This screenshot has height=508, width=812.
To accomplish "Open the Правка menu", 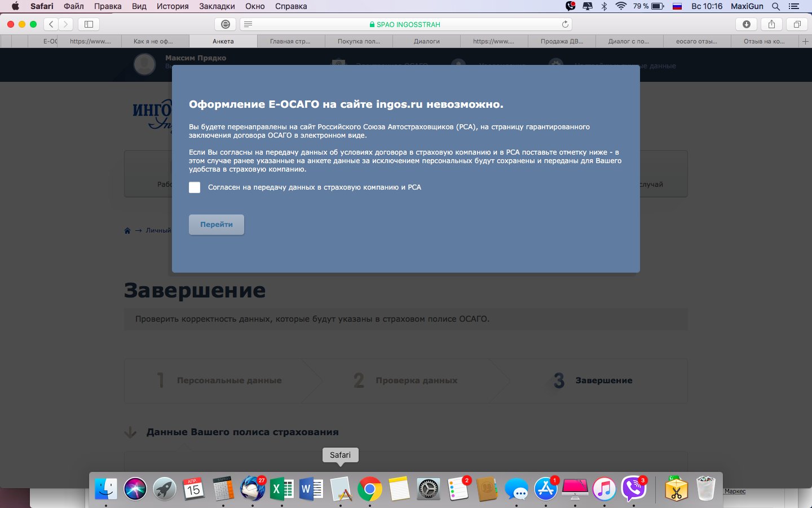I will (x=108, y=6).
